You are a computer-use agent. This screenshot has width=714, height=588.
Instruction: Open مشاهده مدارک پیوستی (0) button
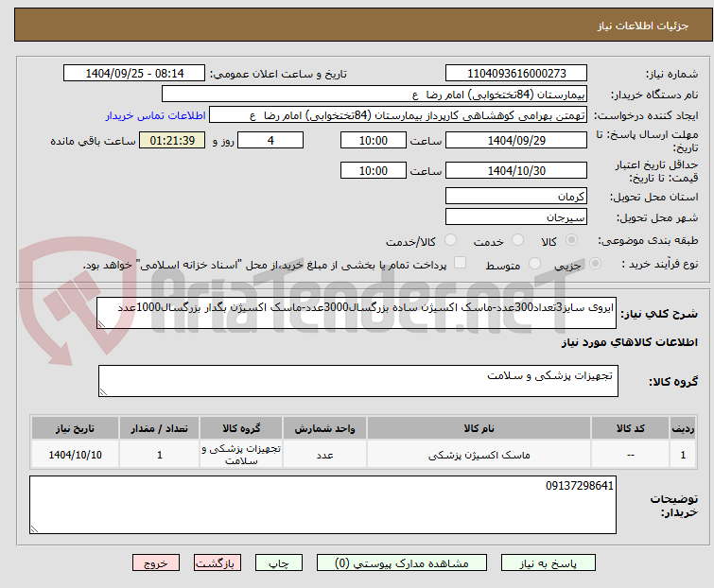[x=402, y=563]
